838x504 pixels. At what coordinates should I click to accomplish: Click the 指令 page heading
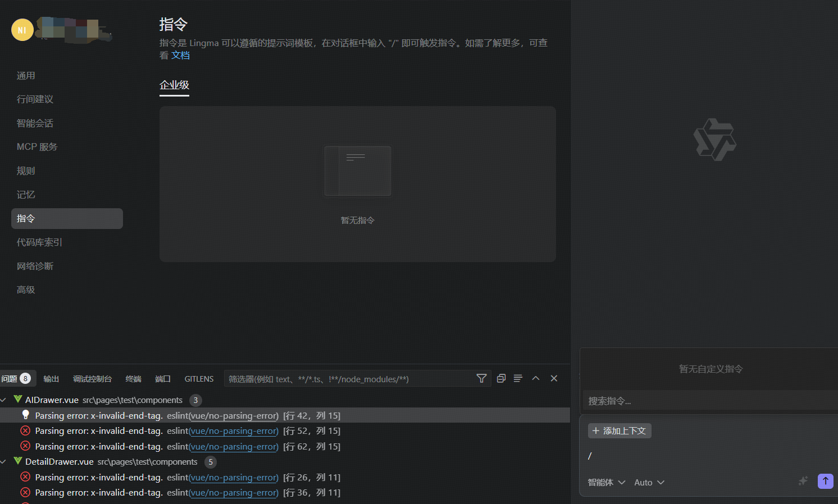pos(174,24)
